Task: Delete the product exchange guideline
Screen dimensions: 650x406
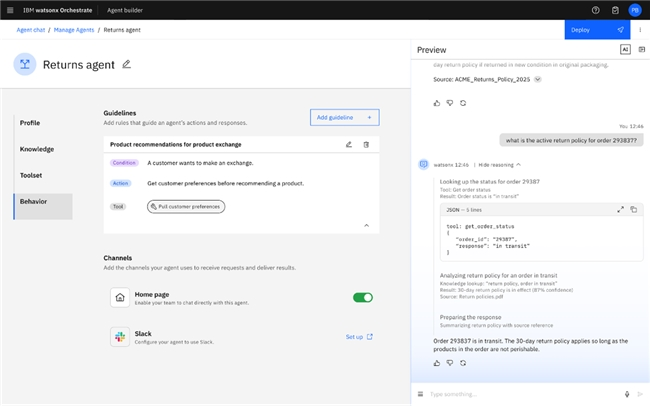Action: [366, 145]
